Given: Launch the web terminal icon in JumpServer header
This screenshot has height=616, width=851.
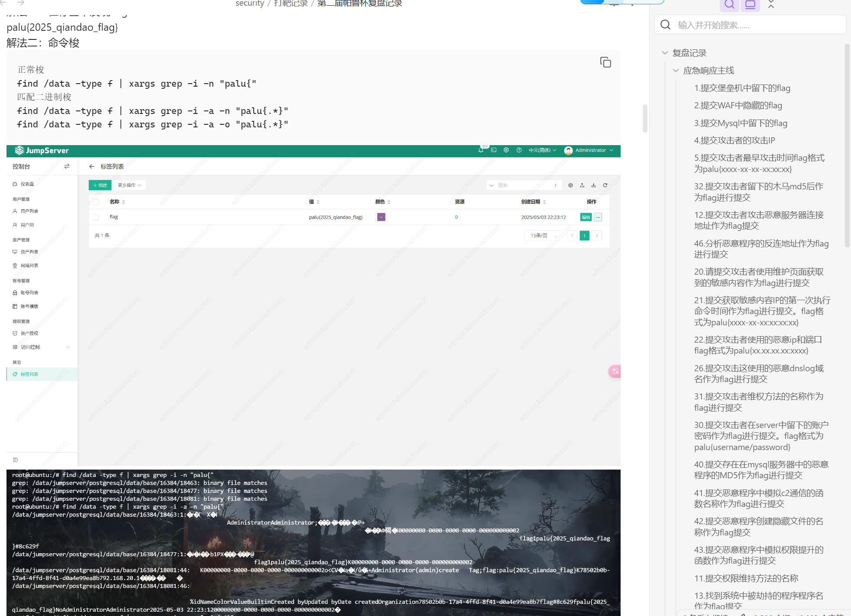Looking at the screenshot, I should pyautogui.click(x=494, y=150).
